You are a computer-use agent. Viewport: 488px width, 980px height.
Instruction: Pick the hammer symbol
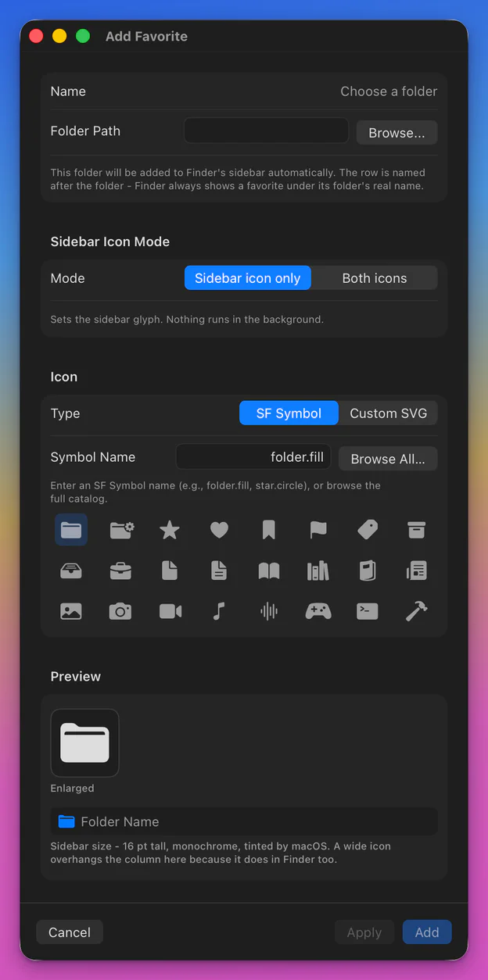(x=416, y=611)
